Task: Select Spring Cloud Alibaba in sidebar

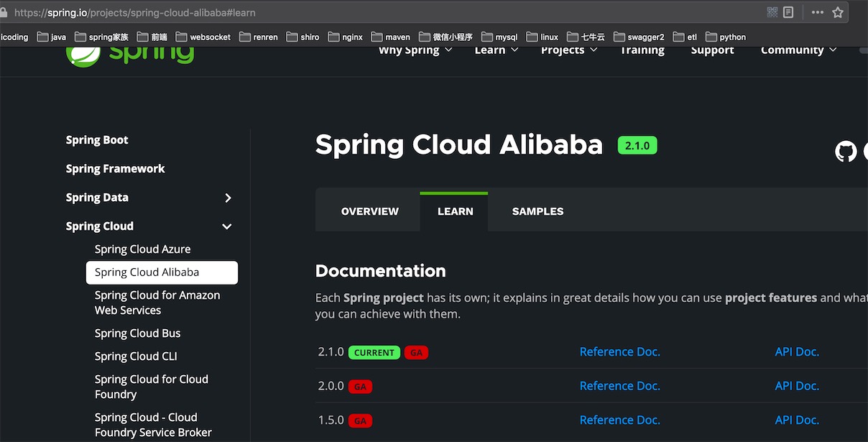Action: click(x=162, y=272)
